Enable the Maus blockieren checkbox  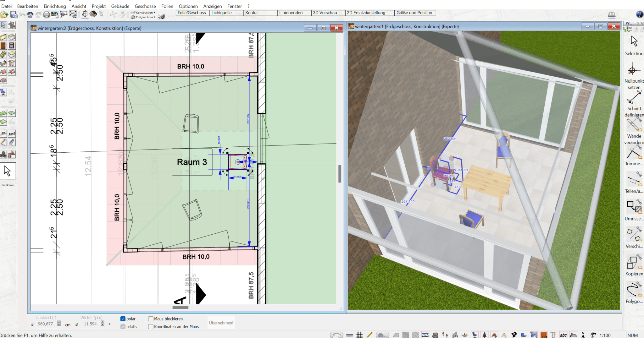pyautogui.click(x=151, y=319)
